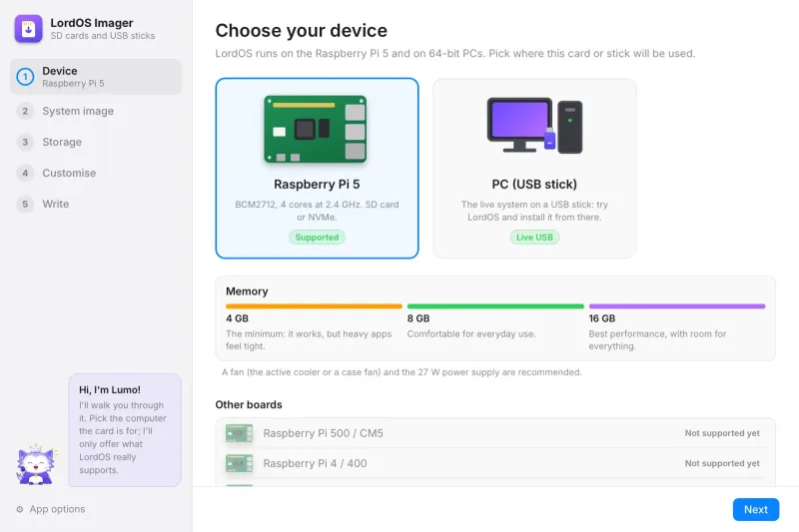Click the fan and 27 W power supply note
Image resolution: width=799 pixels, height=532 pixels.
tap(401, 372)
